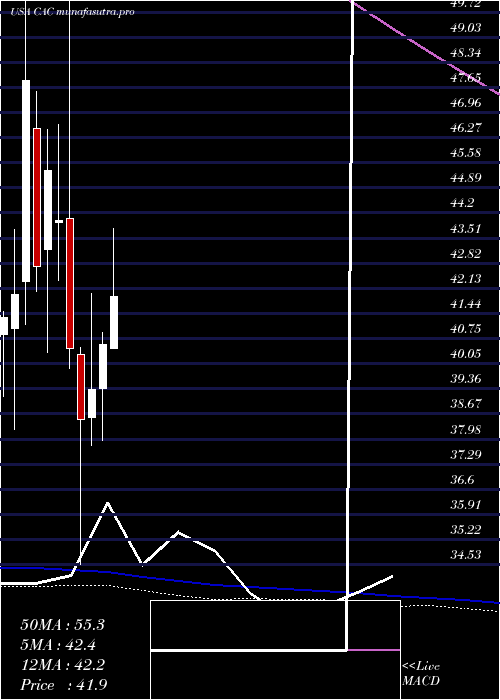
Task: Click the 41.44 price axis label
Action: tap(466, 304)
